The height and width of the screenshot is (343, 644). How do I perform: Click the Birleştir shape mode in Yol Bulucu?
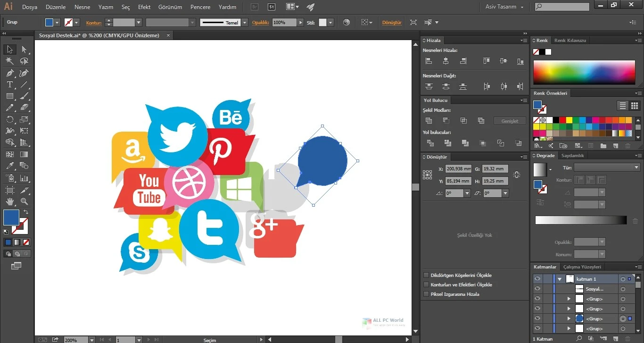tap(429, 120)
